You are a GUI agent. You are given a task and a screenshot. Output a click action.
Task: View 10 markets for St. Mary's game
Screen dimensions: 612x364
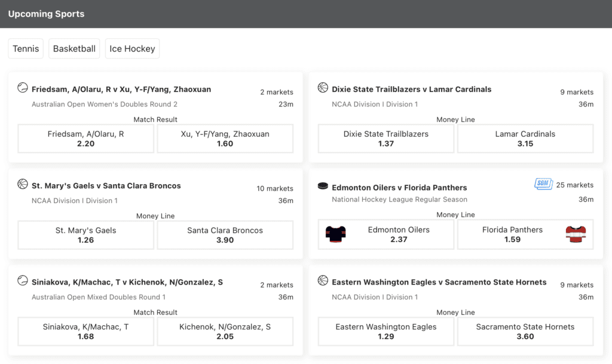click(275, 188)
